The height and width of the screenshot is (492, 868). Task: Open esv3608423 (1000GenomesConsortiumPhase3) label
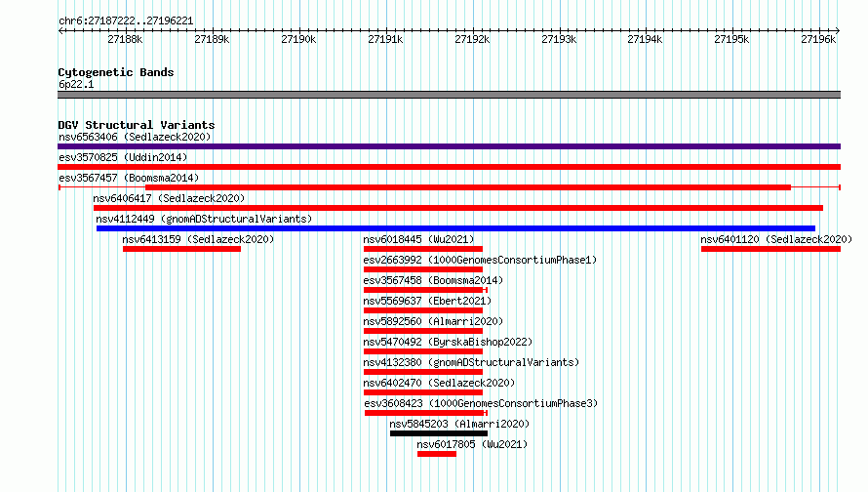point(481,403)
